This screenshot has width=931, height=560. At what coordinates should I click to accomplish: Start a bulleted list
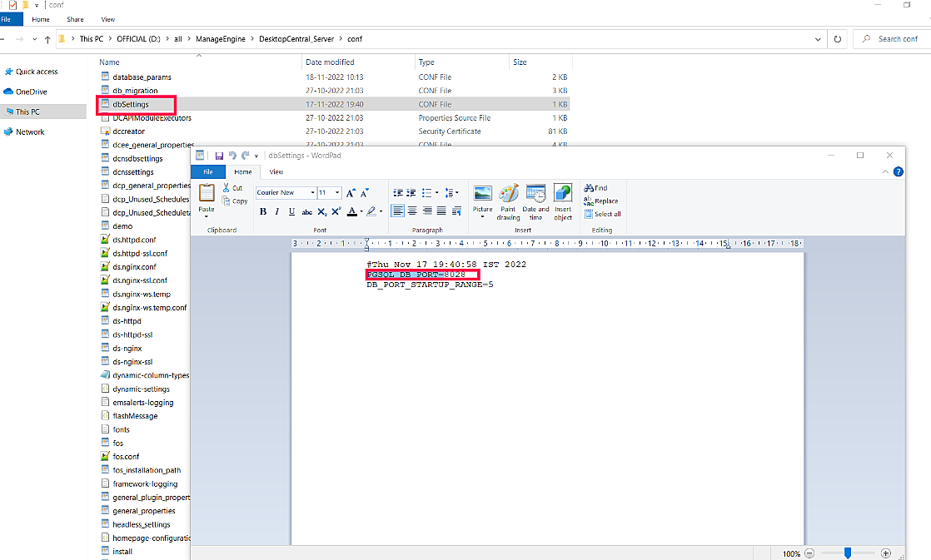pyautogui.click(x=426, y=191)
